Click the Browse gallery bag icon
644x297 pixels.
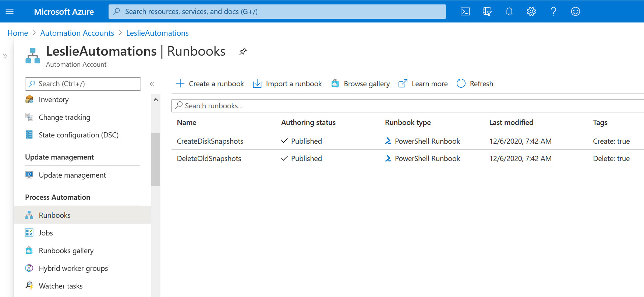pos(335,83)
